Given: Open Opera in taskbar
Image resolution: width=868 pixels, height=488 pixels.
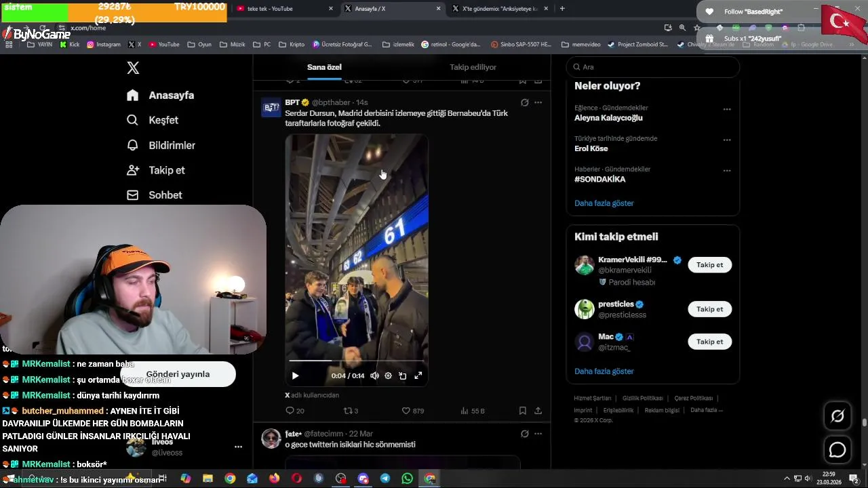Looking at the screenshot, I should tap(296, 479).
